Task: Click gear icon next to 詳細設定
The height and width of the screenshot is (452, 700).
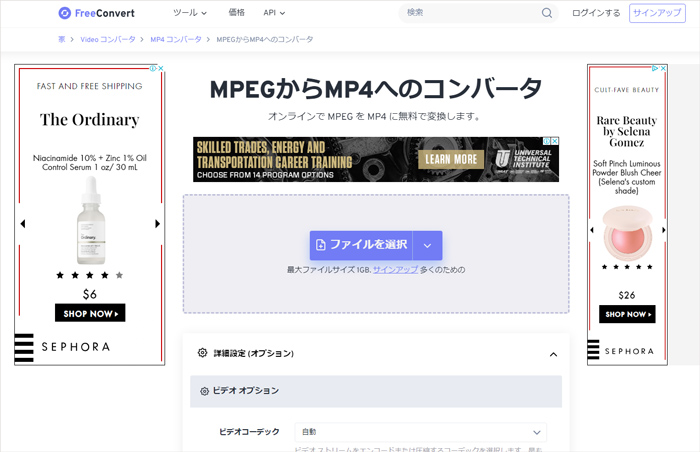Action: (202, 353)
